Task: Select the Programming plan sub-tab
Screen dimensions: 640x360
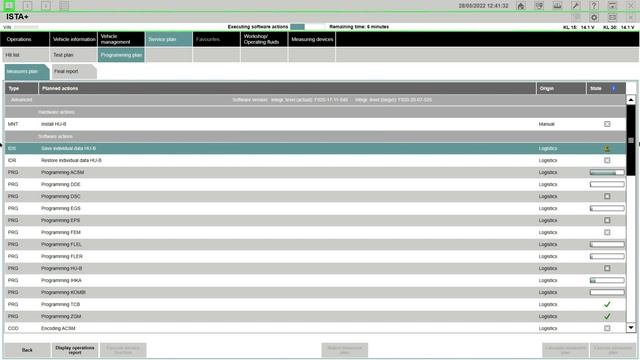Action: coord(121,55)
